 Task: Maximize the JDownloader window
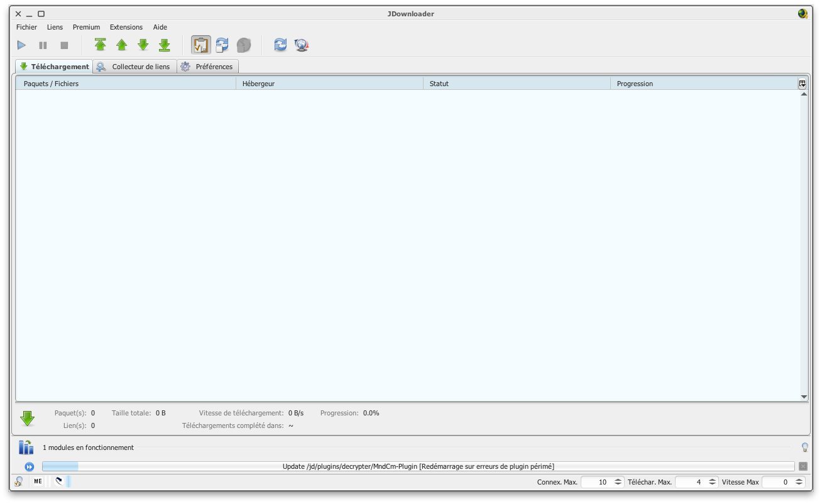click(x=41, y=14)
